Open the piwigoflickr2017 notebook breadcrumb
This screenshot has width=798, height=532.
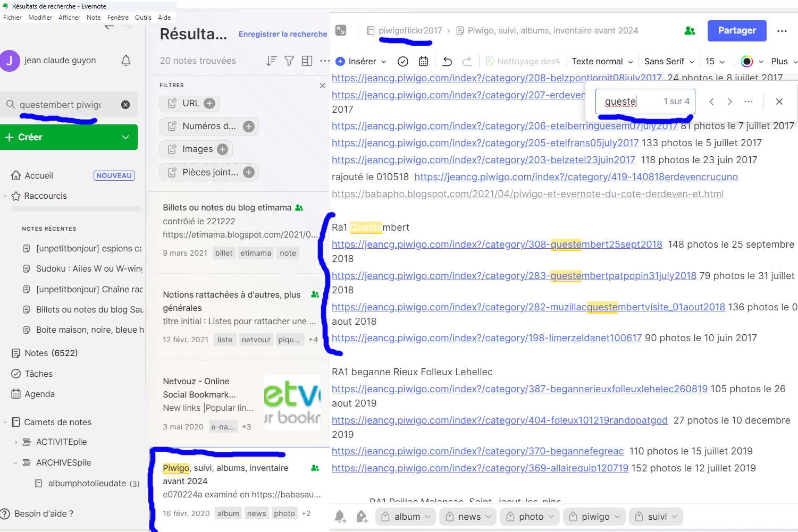[x=405, y=31]
